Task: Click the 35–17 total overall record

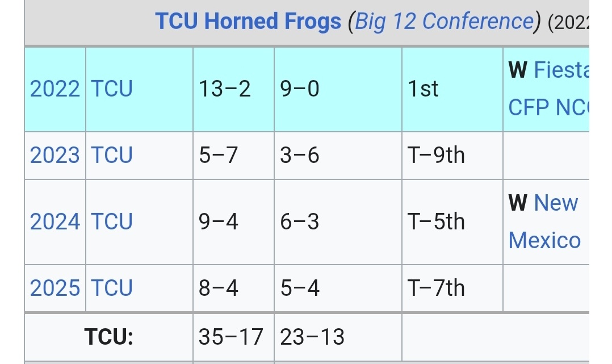Action: click(x=231, y=337)
